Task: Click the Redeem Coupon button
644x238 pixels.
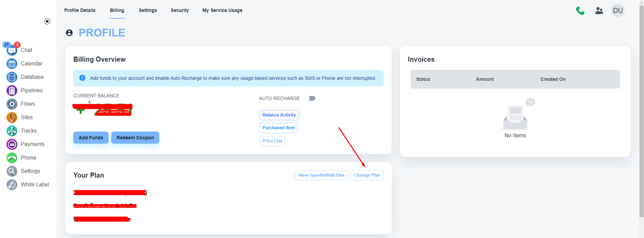Action: click(135, 138)
